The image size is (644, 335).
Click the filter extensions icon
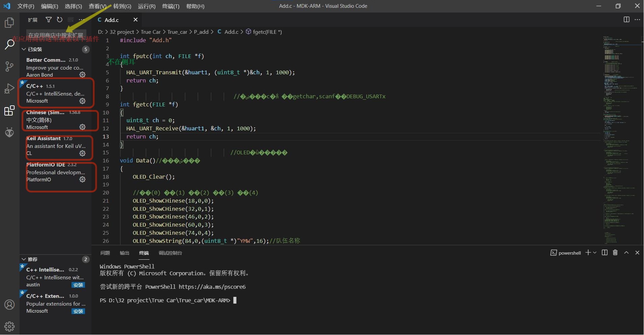49,20
